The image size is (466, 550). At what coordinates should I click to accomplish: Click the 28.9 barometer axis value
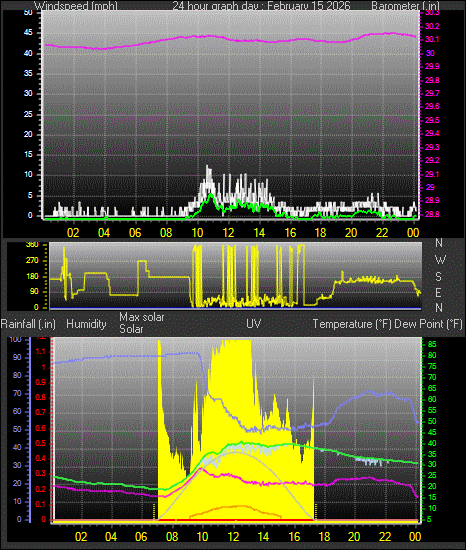click(432, 200)
